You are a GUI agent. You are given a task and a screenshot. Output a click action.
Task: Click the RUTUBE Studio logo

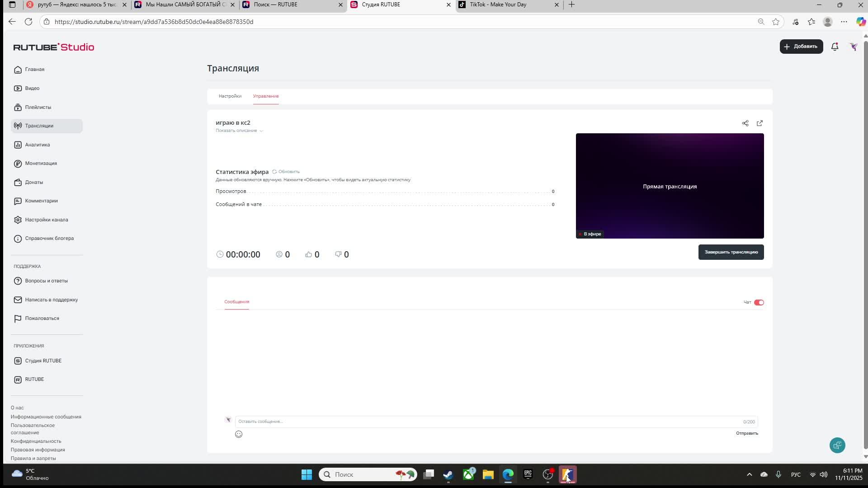(x=54, y=47)
